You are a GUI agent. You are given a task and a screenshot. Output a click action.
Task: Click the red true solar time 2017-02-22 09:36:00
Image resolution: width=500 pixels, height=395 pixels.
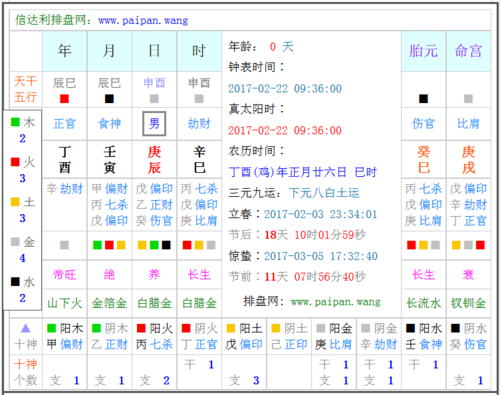point(285,130)
